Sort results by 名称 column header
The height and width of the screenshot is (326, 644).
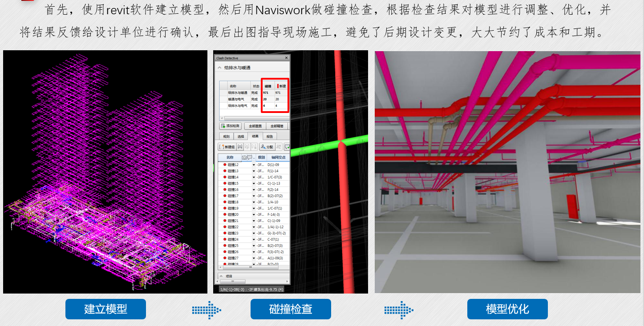pyautogui.click(x=230, y=157)
